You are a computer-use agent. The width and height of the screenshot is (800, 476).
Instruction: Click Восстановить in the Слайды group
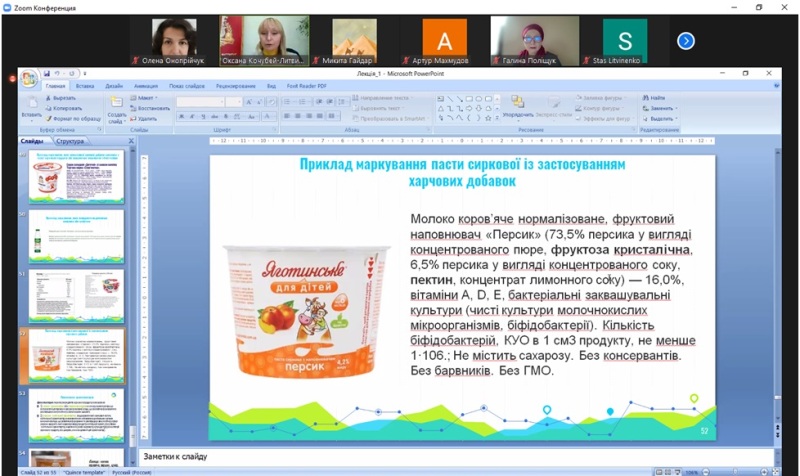click(150, 108)
